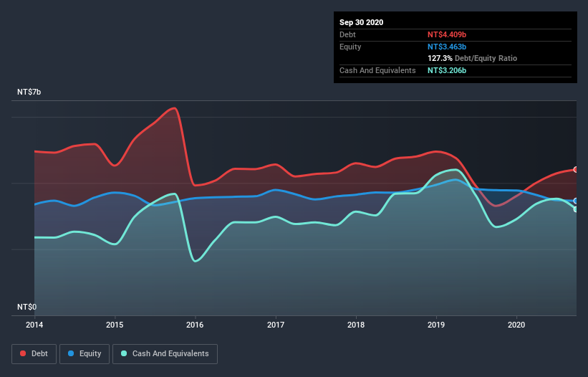Viewport: 588px width, 377px height.
Task: Click the Equity row label in tooltip
Action: [350, 47]
